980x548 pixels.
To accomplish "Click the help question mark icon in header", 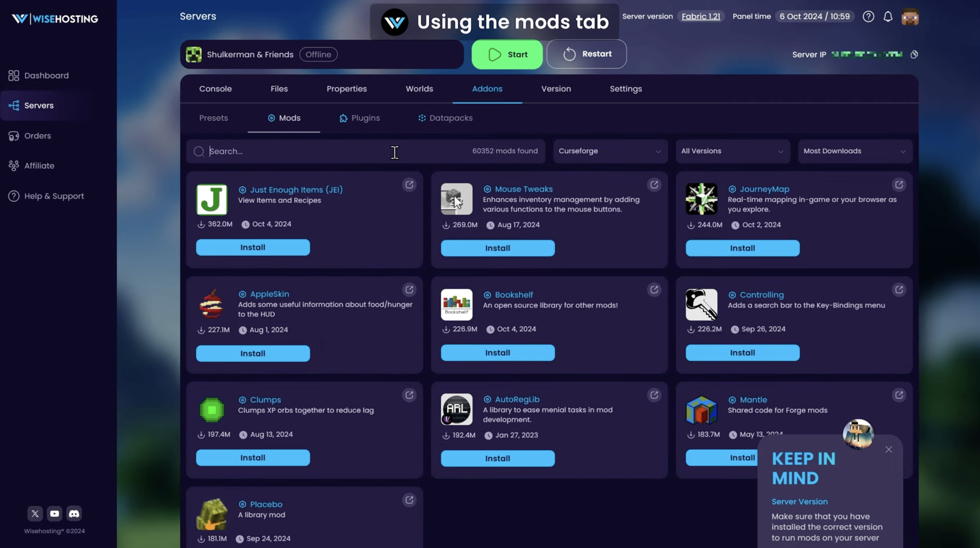I will click(868, 16).
